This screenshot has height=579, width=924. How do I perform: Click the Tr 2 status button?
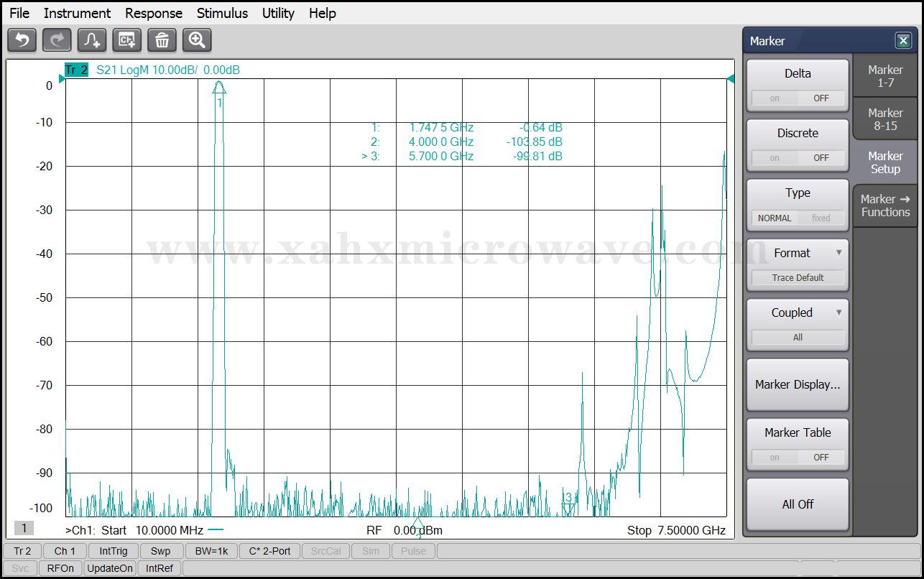(22, 551)
